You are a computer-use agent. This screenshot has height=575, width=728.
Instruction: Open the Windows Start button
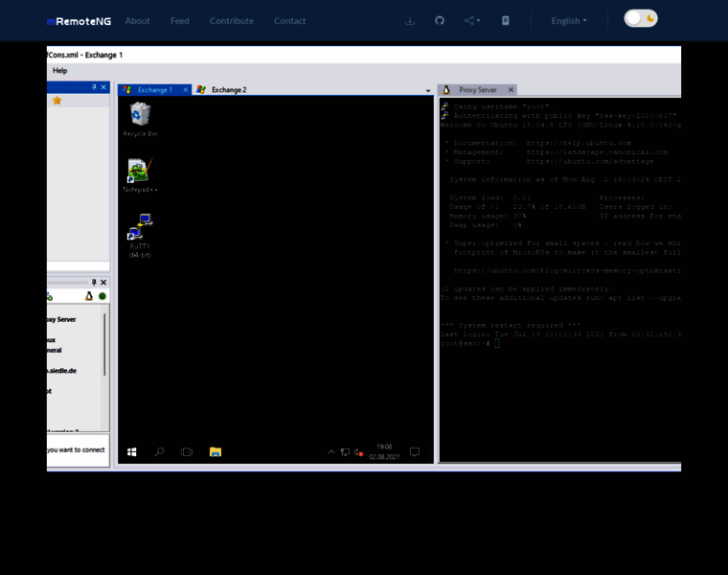pos(132,452)
